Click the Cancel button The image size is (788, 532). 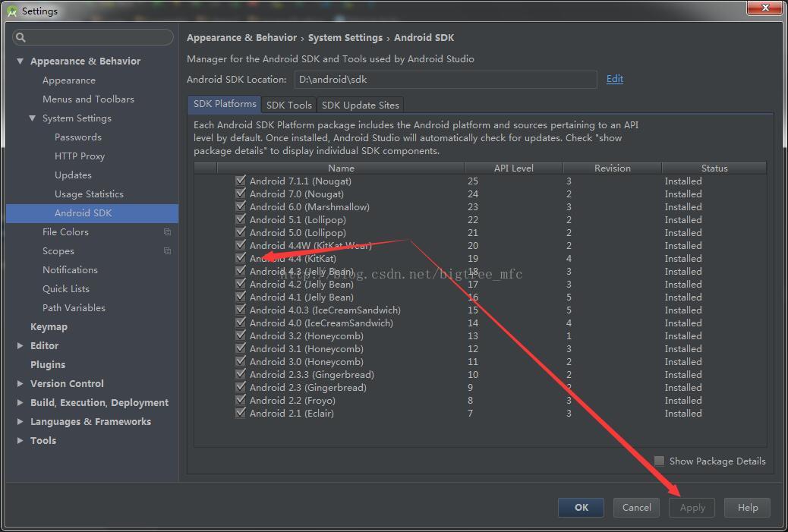click(x=636, y=508)
